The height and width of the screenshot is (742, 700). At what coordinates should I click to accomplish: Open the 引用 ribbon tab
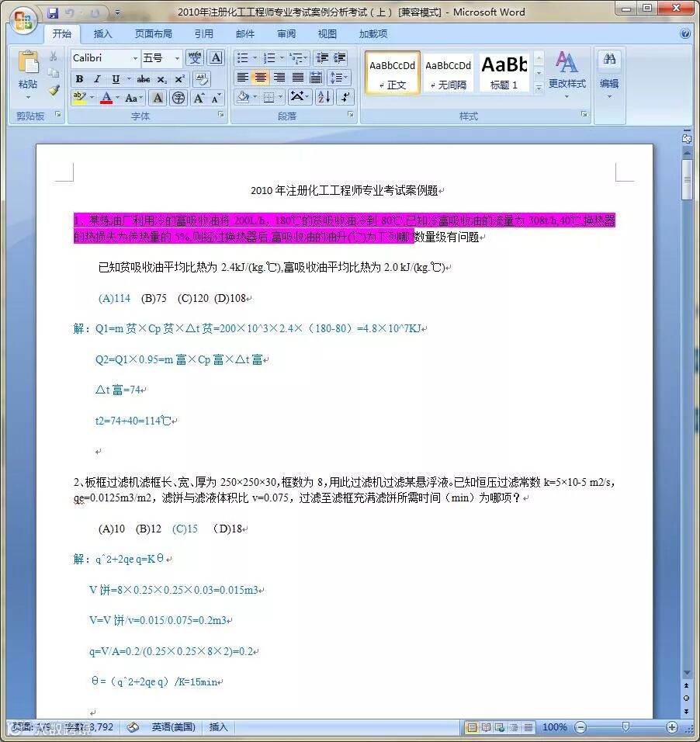click(x=203, y=34)
